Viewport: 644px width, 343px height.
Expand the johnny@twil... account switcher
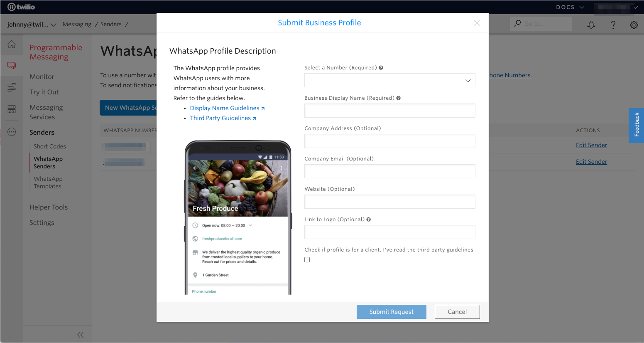click(x=32, y=25)
